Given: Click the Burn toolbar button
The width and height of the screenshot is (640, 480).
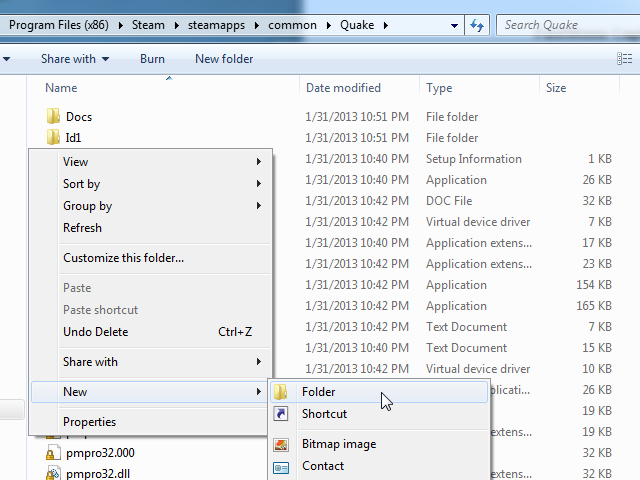Looking at the screenshot, I should [x=152, y=59].
